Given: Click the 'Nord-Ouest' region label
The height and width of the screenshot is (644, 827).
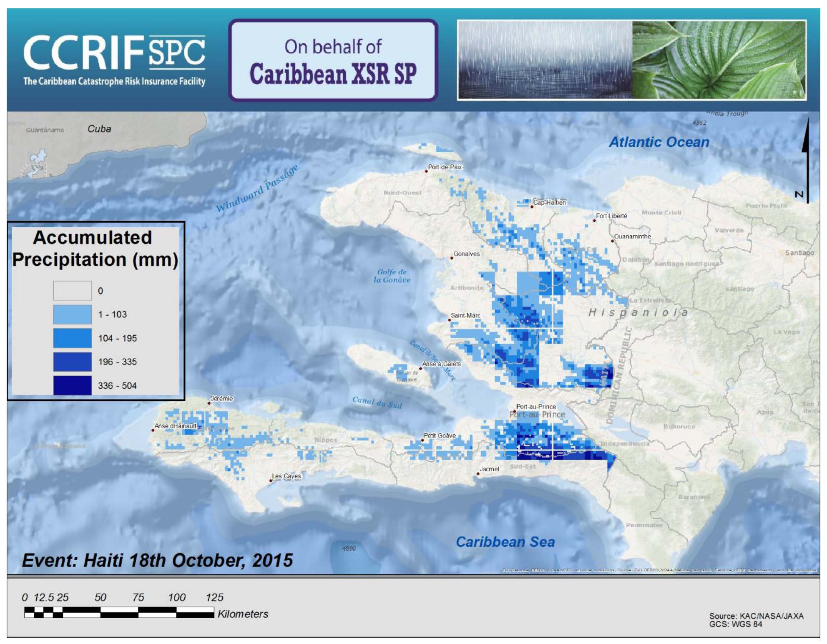Looking at the screenshot, I should pos(402,193).
